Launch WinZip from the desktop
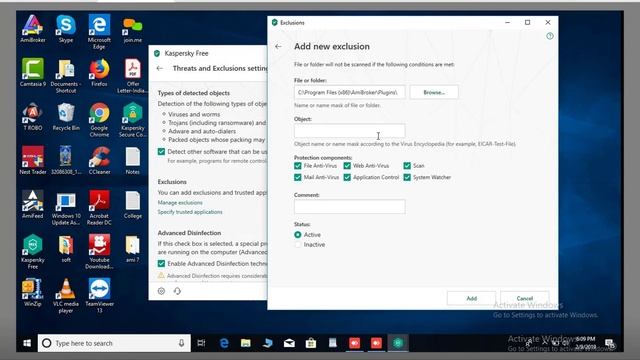The width and height of the screenshot is (640, 360). [33, 293]
